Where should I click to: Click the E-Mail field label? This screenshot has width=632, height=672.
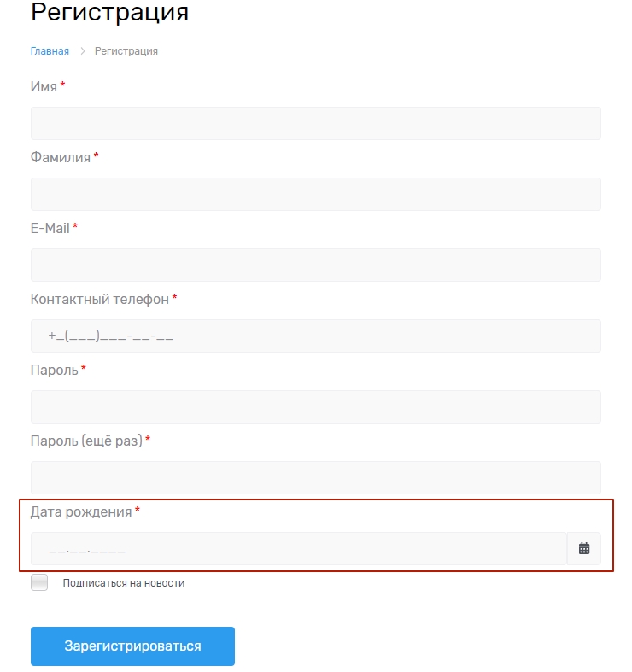(x=50, y=228)
